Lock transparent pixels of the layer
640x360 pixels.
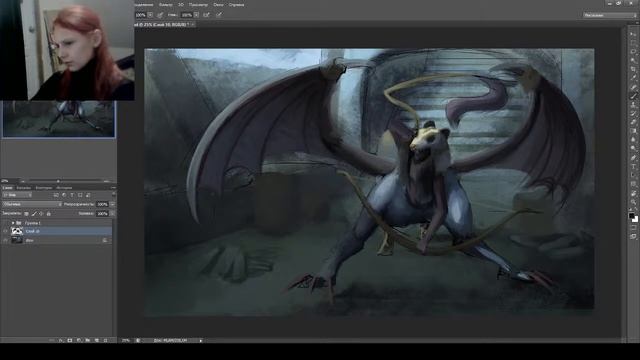[x=27, y=213]
